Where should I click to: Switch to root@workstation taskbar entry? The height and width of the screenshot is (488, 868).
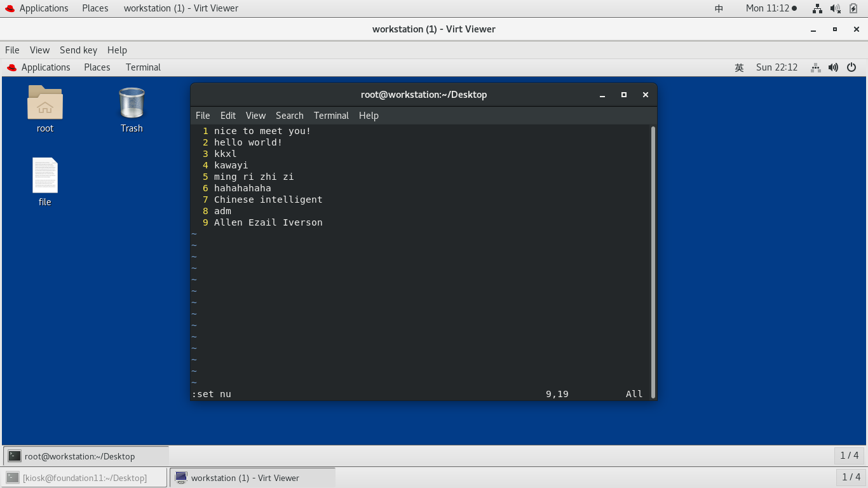pos(86,456)
